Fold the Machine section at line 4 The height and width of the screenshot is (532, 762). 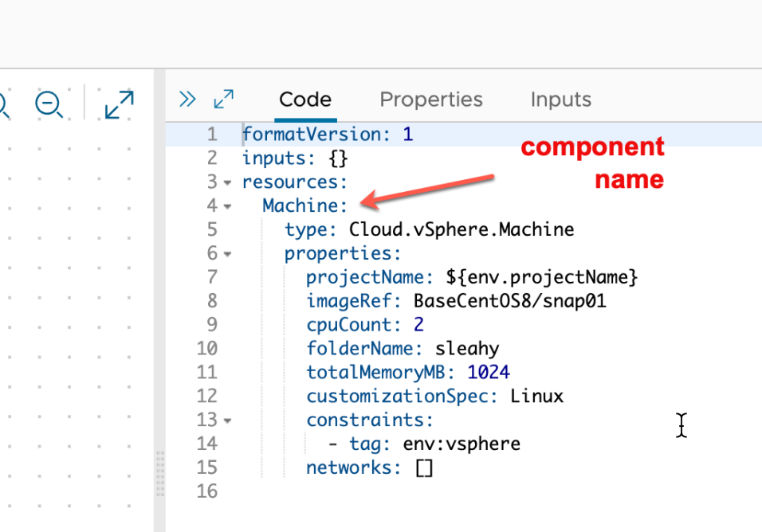pyautogui.click(x=228, y=206)
